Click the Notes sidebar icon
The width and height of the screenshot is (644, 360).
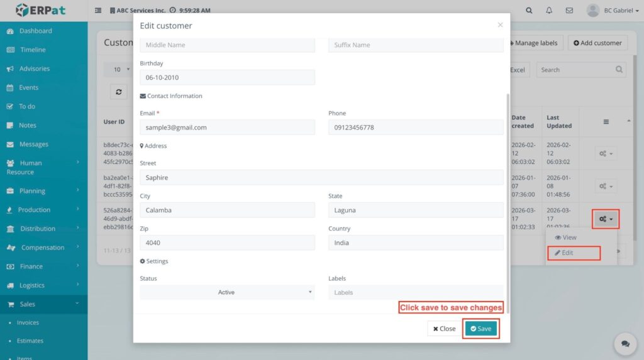(x=10, y=125)
